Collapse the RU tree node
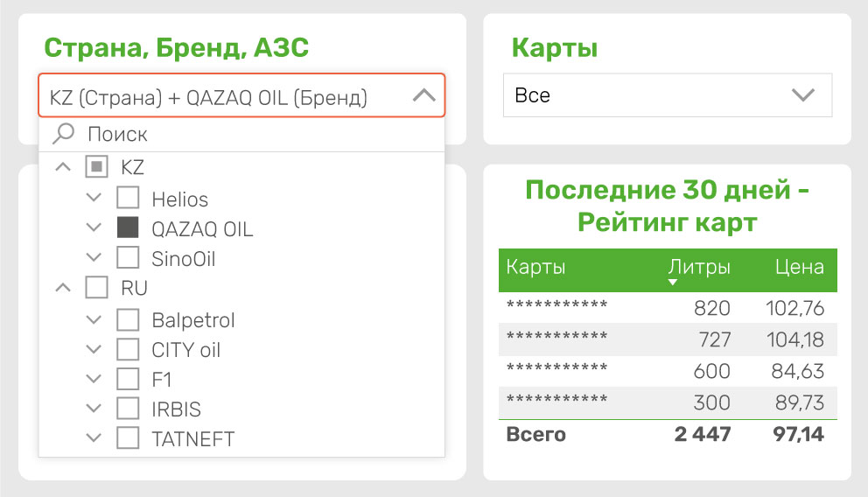This screenshot has width=868, height=497. point(63,288)
